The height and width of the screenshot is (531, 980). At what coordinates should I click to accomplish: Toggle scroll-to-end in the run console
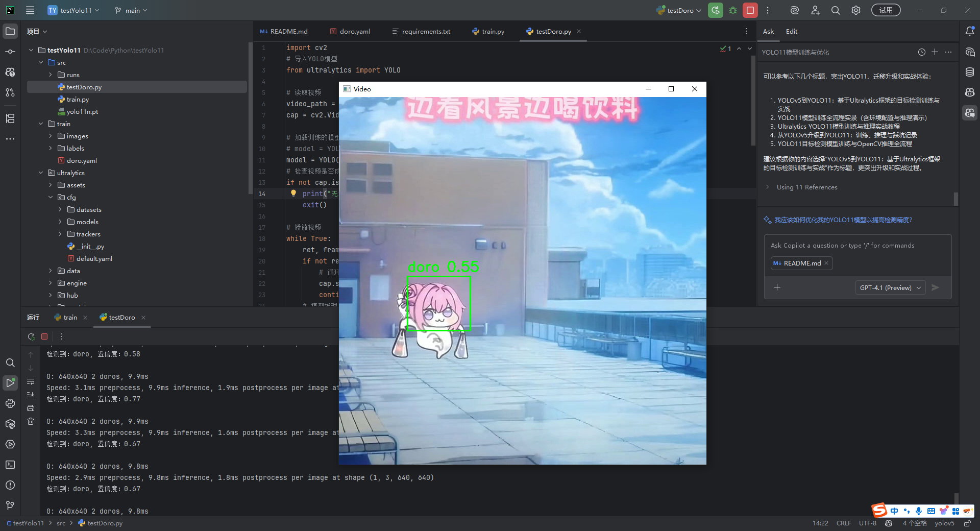click(31, 395)
